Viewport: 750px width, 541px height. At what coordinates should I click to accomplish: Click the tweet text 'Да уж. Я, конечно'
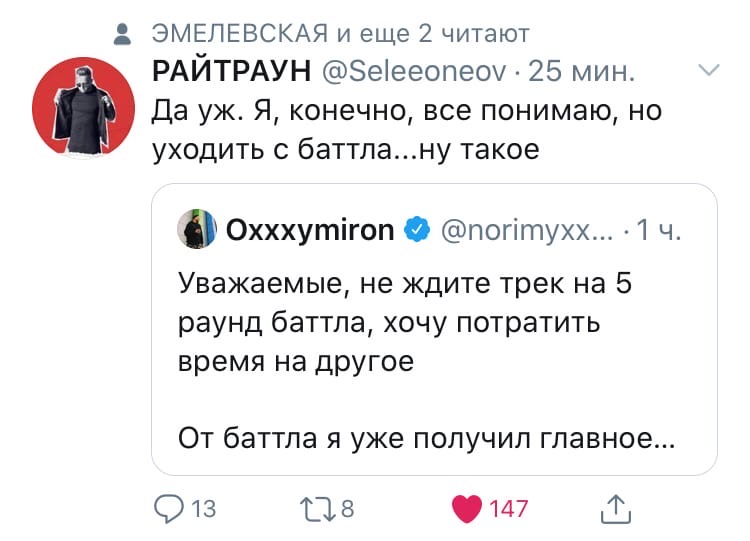click(406, 129)
